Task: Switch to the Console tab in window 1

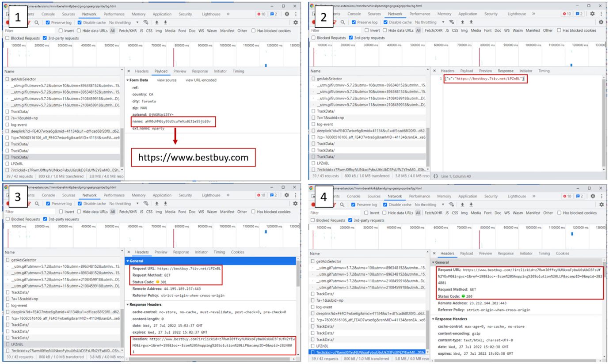Action: tap(48, 14)
